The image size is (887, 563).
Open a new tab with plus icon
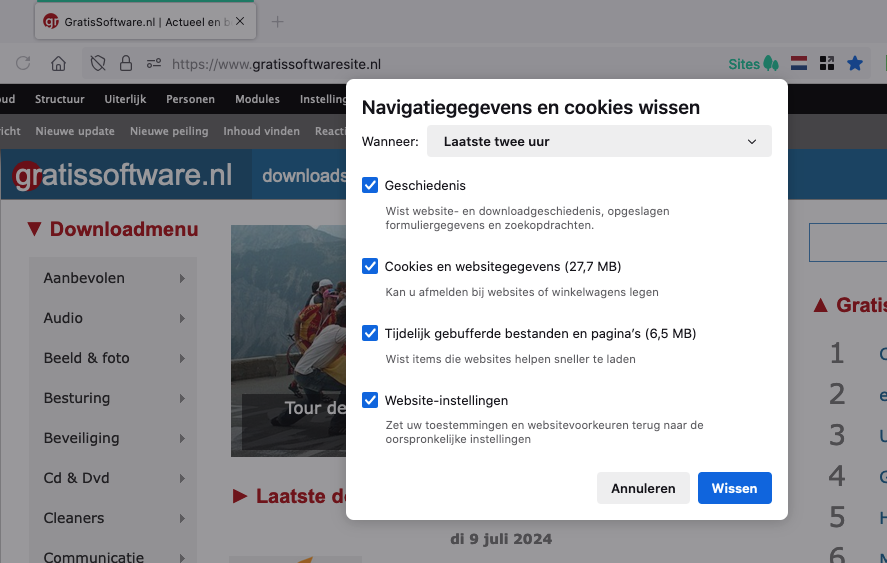point(278,22)
